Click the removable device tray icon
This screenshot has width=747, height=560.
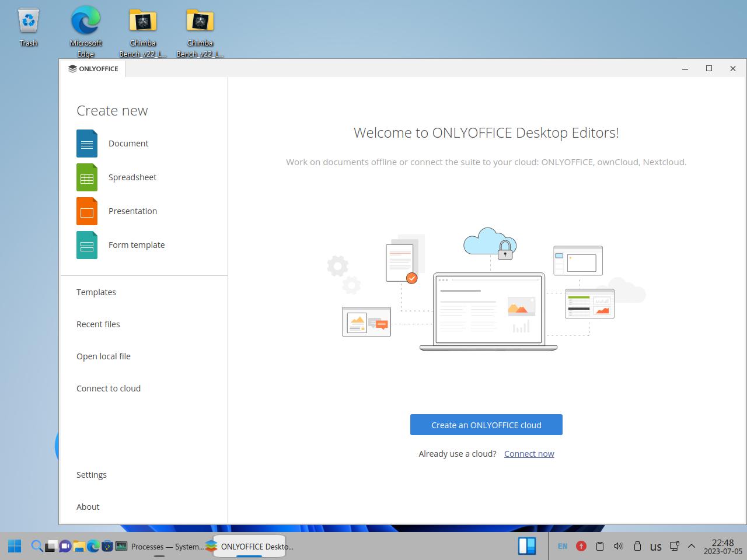tap(637, 546)
